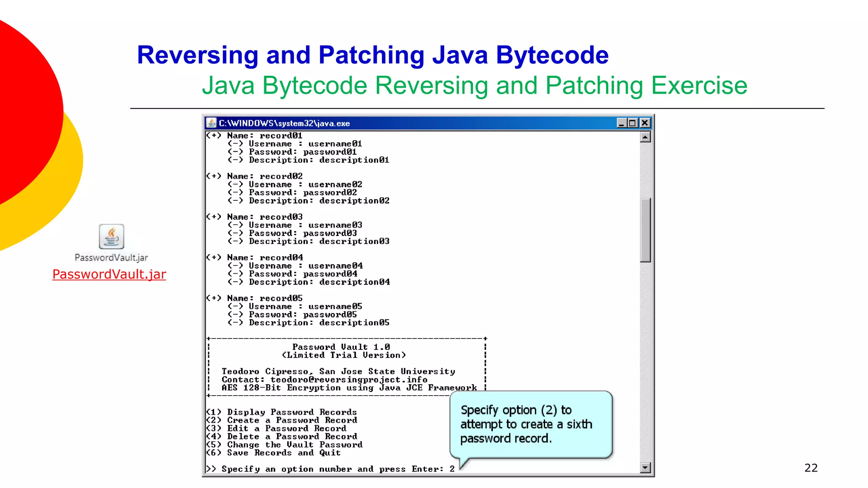Close the java.exe console window
This screenshot has height=488, width=868.
click(x=645, y=123)
